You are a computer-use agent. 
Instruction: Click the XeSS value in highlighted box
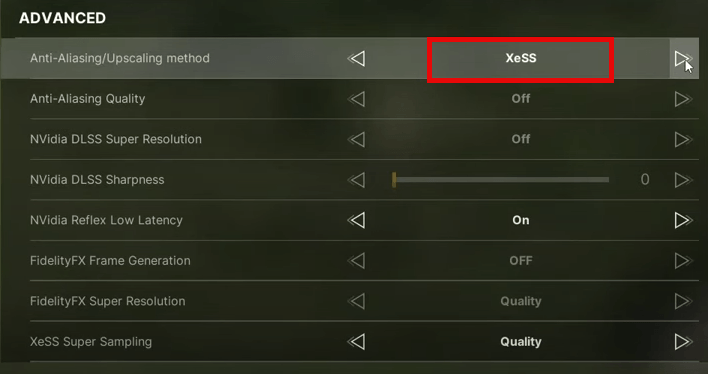point(521,58)
